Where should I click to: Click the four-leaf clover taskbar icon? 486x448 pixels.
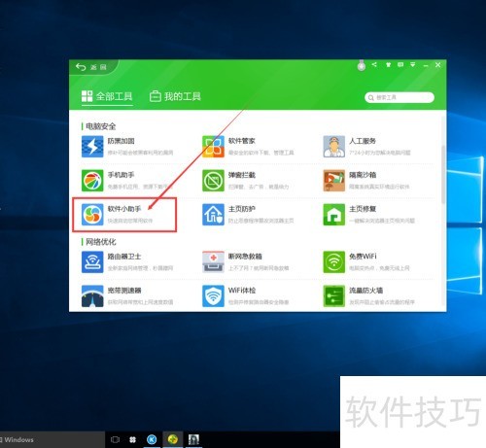132,439
